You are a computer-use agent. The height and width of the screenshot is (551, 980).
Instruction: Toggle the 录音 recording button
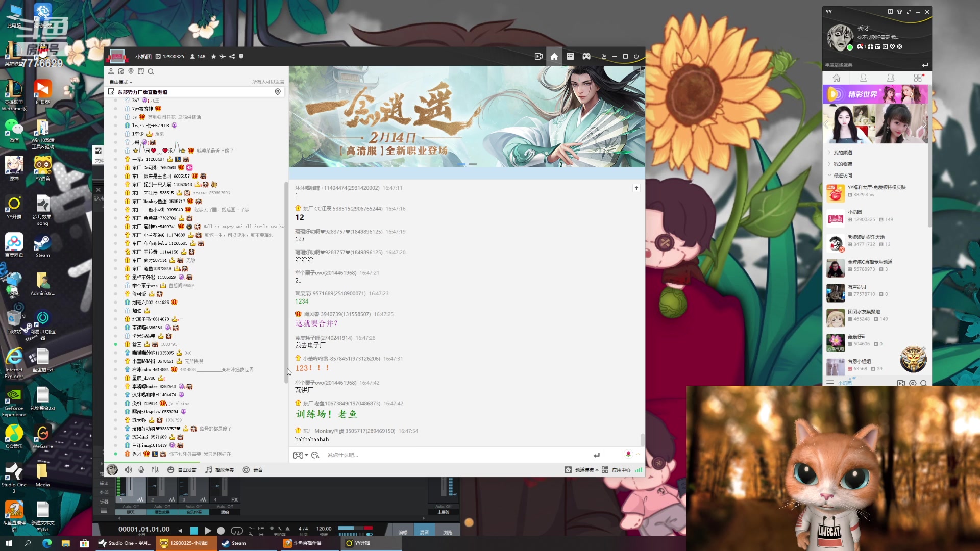(x=253, y=470)
